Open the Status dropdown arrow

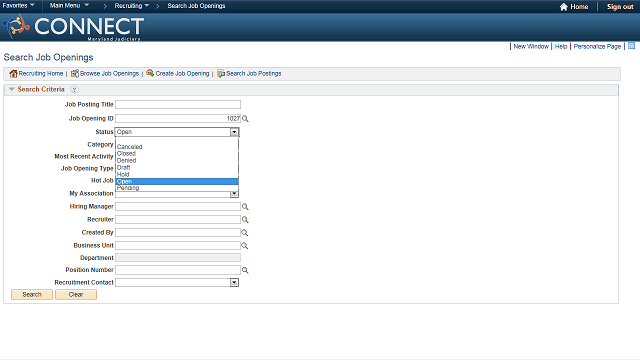pos(234,132)
